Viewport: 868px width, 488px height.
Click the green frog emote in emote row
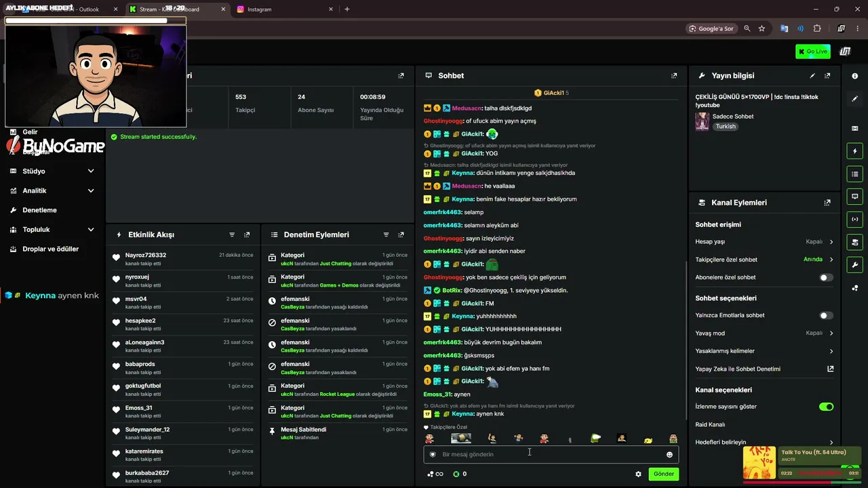[x=595, y=439]
